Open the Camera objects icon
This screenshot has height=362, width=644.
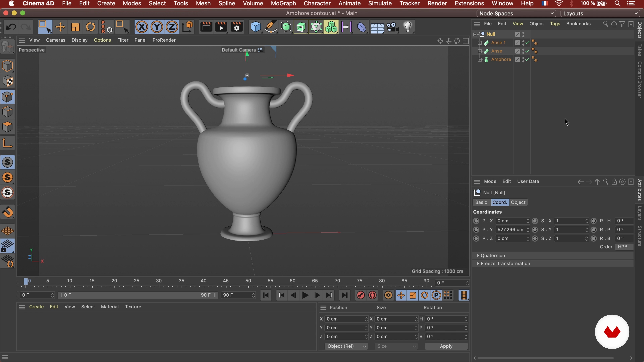pyautogui.click(x=392, y=27)
